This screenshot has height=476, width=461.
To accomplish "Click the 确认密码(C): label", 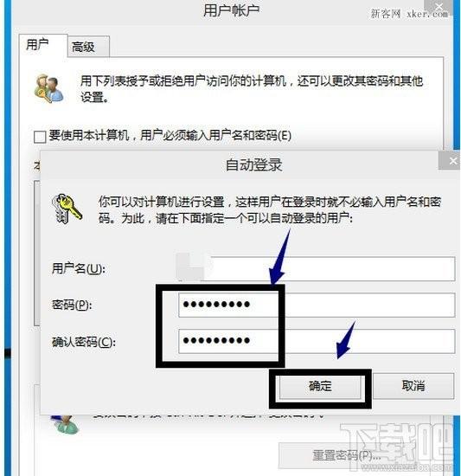I will (x=84, y=342).
